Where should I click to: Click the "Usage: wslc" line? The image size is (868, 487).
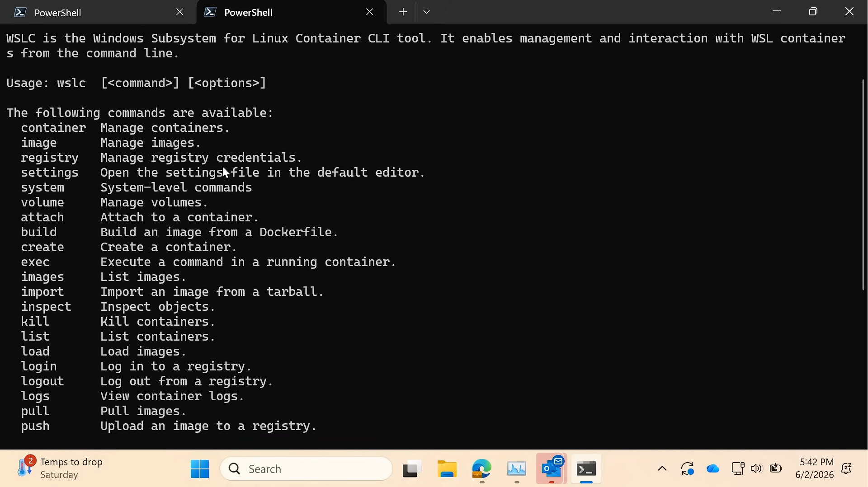(x=137, y=84)
